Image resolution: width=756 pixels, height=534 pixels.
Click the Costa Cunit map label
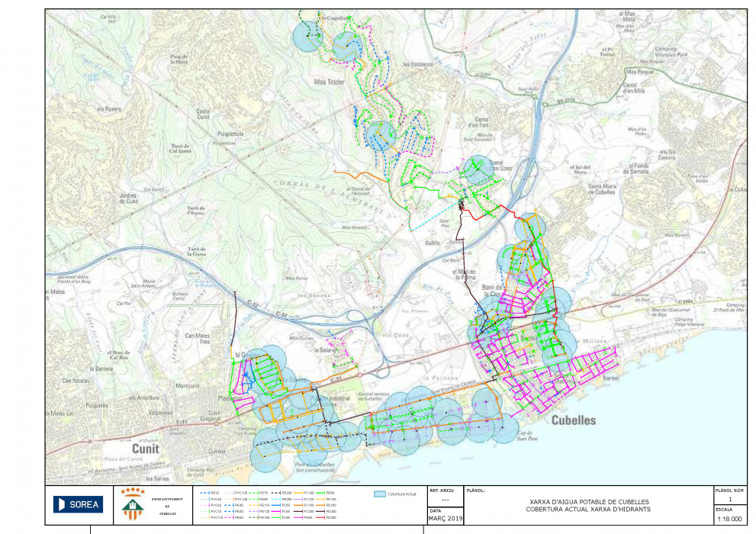pos(203,114)
